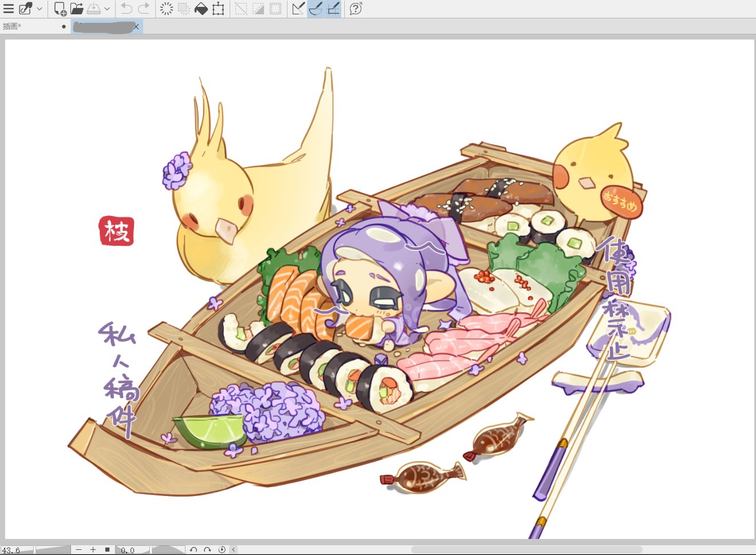This screenshot has width=756, height=555.
Task: Open Clip Studio Paint support help
Action: 356,9
